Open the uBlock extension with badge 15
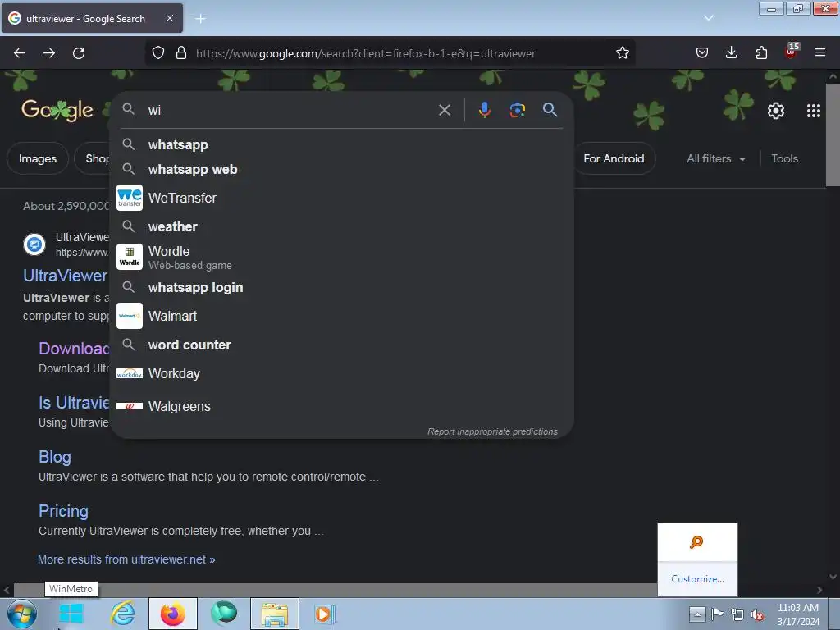The image size is (840, 630). (x=792, y=52)
